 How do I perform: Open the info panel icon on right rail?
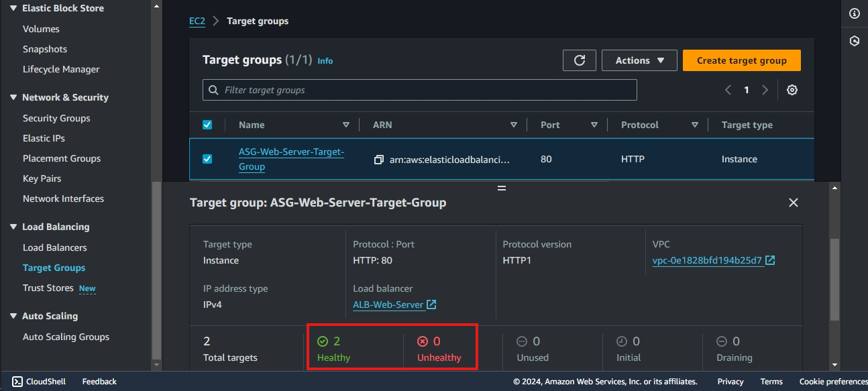click(x=855, y=13)
